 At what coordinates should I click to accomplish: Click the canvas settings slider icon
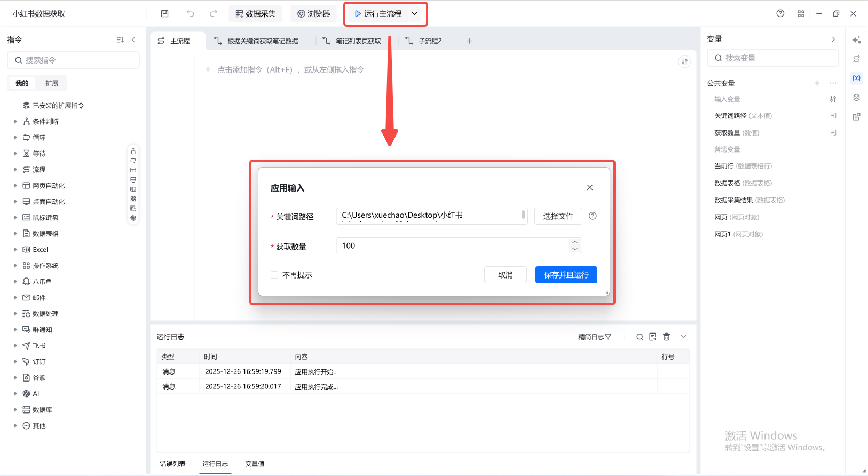coord(684,62)
